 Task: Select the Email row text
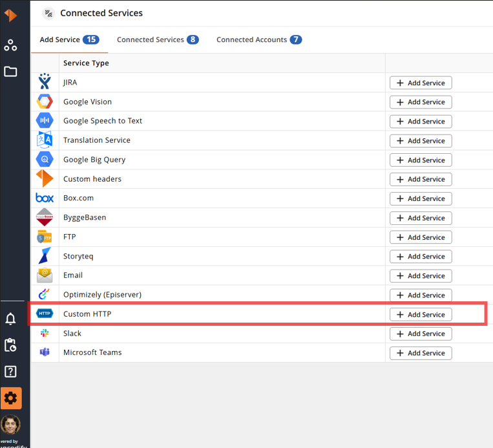[72, 275]
